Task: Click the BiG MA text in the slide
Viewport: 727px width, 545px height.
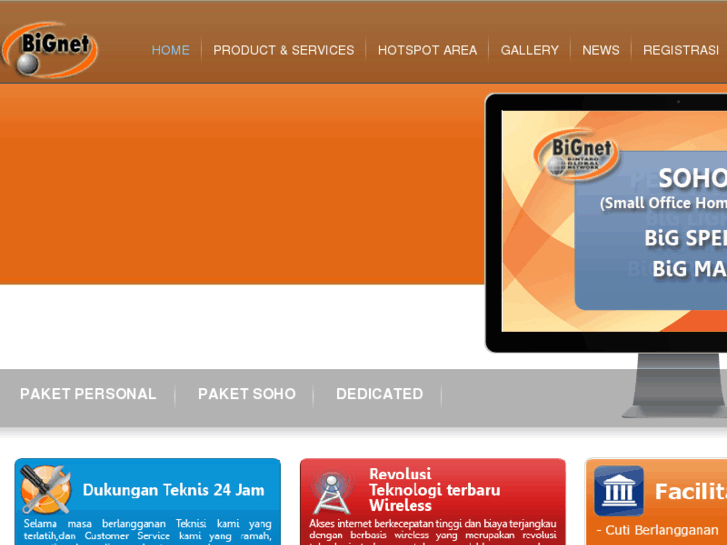Action: tap(689, 269)
